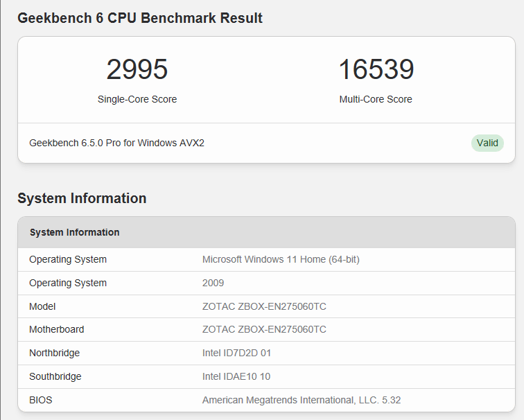
Task: Click the Motherboard row label
Action: point(56,329)
